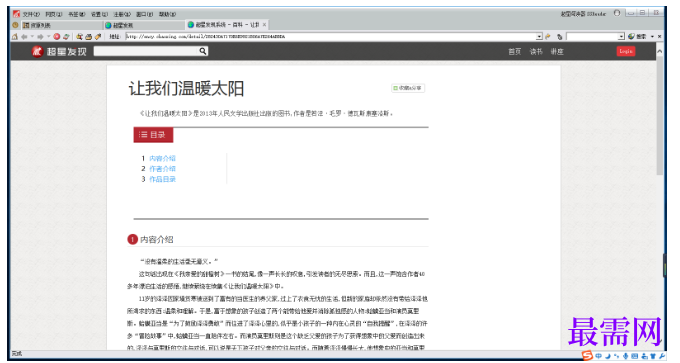Click the clock icon left of the tabs

pyautogui.click(x=16, y=25)
